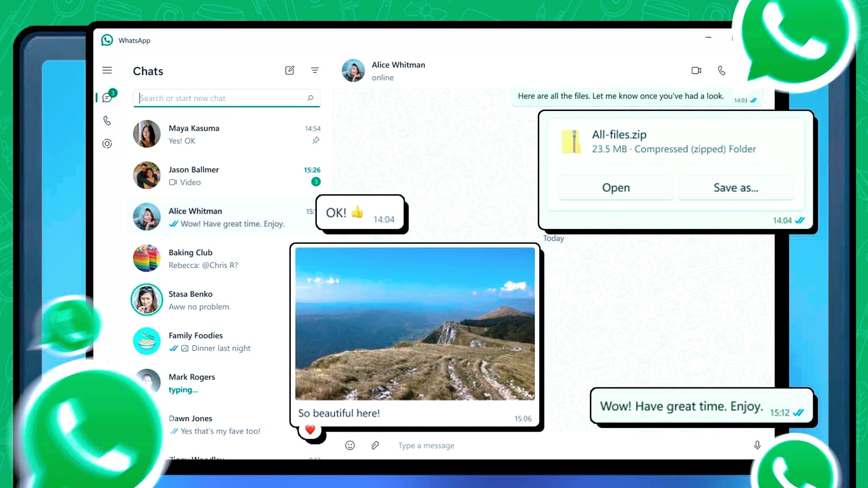Open the hamburger menu
The image size is (868, 488).
[107, 70]
